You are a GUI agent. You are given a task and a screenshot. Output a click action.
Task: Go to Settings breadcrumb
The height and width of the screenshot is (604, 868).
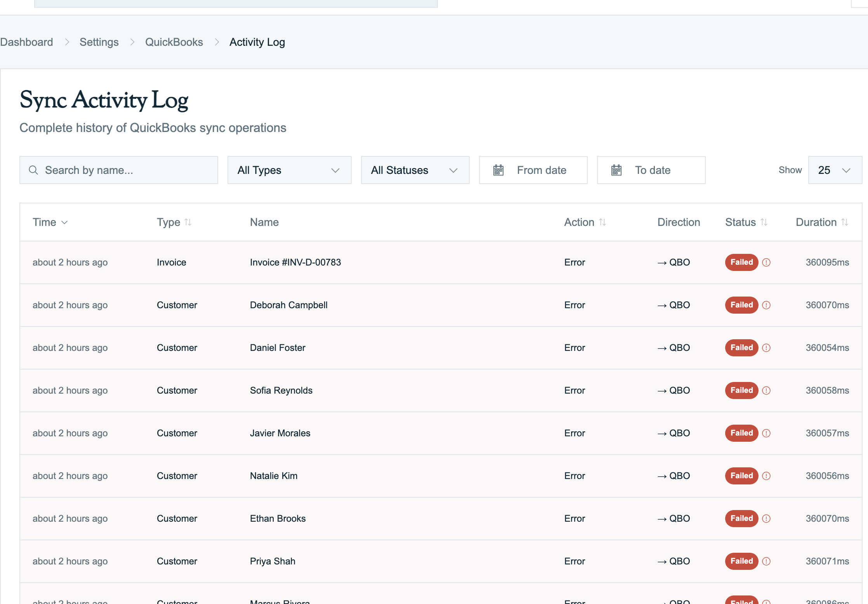99,42
